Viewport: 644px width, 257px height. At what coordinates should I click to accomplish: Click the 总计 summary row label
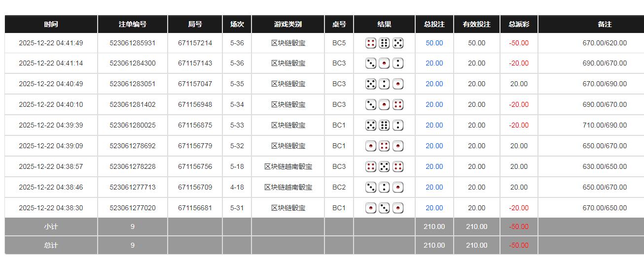coord(51,245)
